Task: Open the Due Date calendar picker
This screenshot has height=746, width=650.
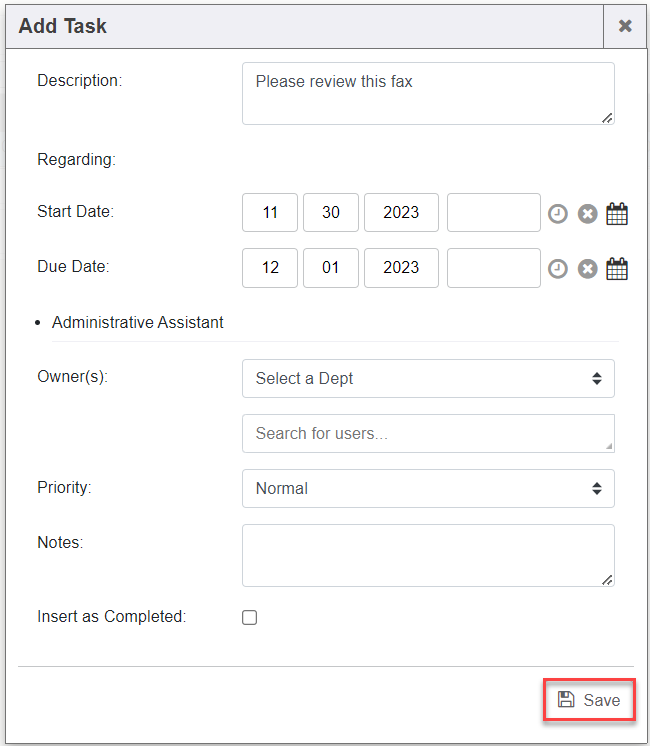Action: (x=618, y=268)
